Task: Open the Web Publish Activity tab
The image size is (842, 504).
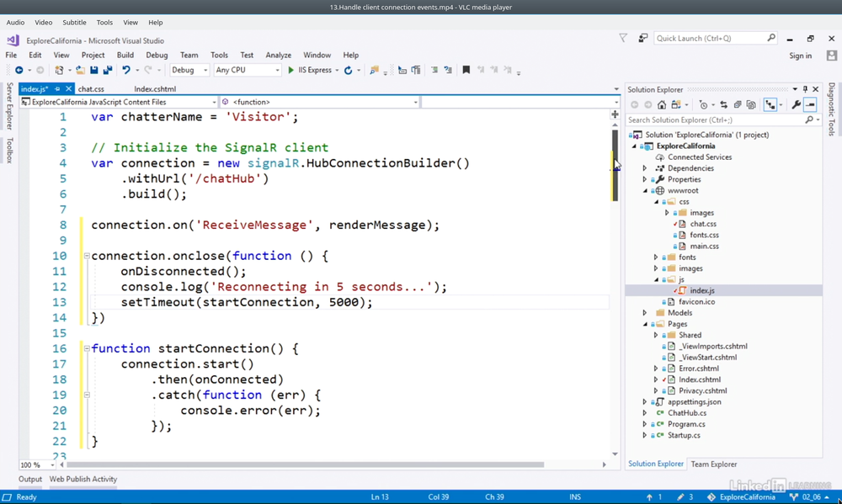Action: point(83,480)
